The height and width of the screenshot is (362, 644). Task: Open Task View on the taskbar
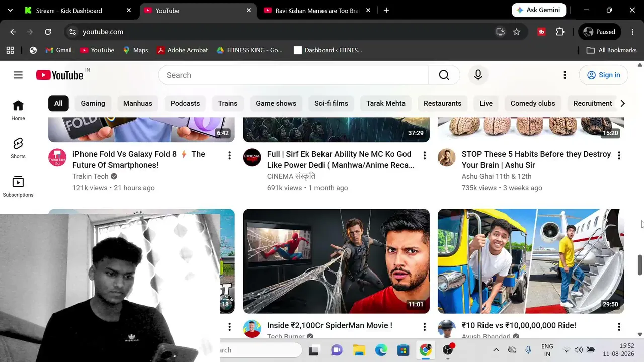313,350
